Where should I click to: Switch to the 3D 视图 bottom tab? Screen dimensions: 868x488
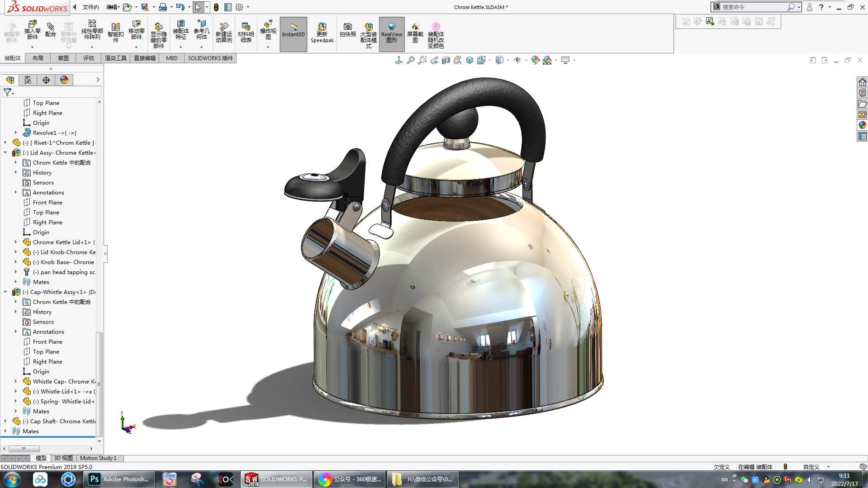[x=63, y=458]
